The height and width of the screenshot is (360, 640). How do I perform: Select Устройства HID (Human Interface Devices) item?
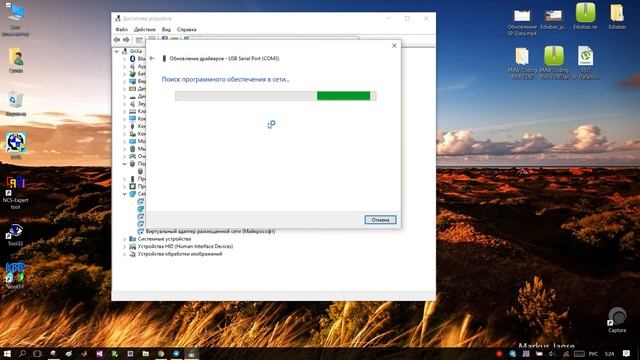point(185,246)
